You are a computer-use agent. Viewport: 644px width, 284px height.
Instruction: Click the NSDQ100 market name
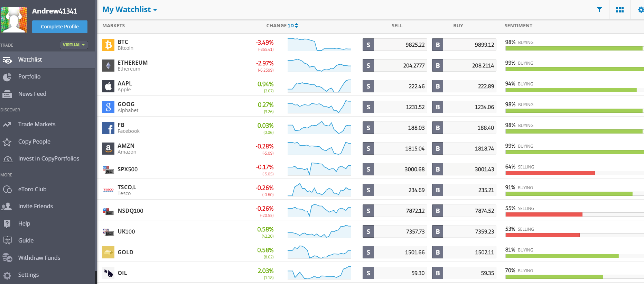click(x=130, y=211)
